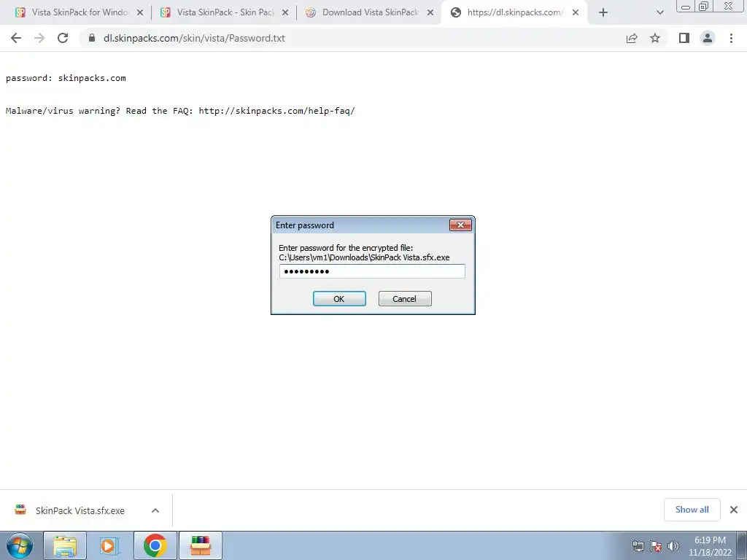
Task: Click the skinpacks.com/help-faq URL text
Action: click(x=276, y=111)
